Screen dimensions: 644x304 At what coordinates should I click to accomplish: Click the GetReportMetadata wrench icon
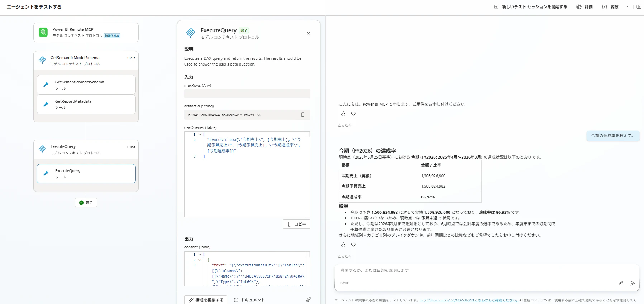[46, 104]
